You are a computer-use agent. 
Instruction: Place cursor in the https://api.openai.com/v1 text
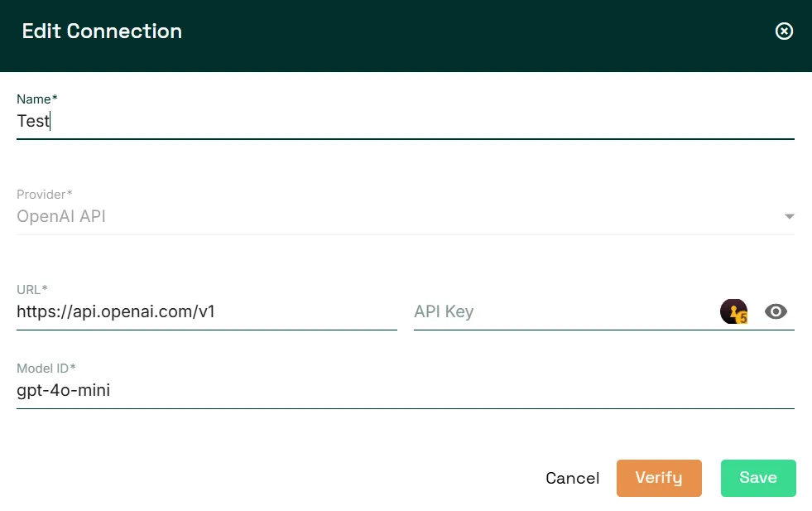116,311
